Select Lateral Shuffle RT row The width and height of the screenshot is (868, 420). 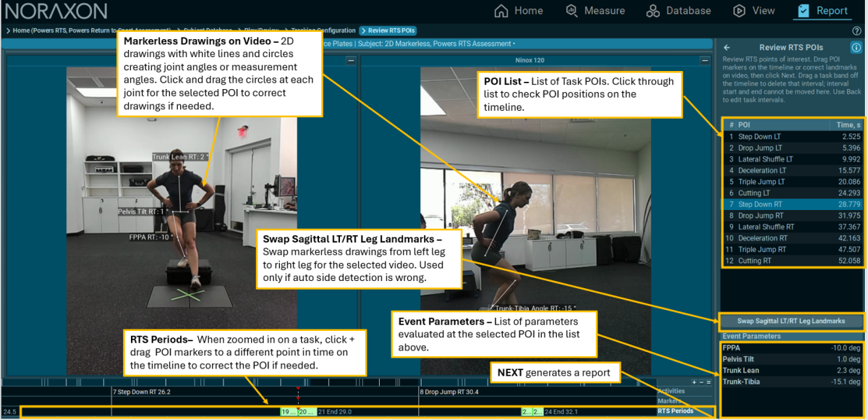pos(793,227)
